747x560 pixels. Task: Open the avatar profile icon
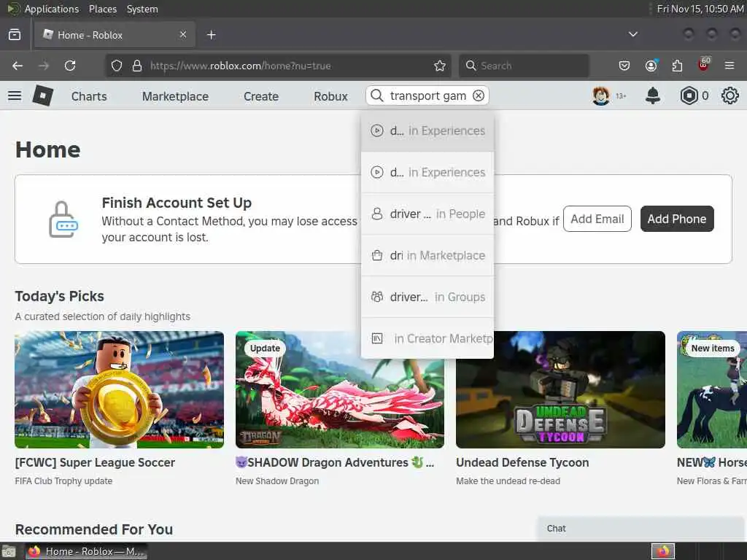point(601,96)
